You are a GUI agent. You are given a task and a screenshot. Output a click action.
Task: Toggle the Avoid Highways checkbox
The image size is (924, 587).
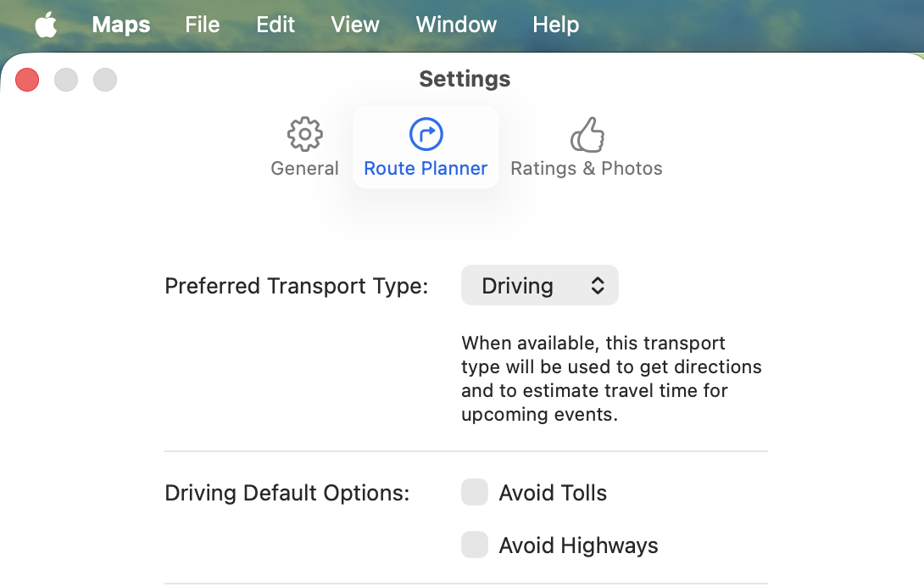click(x=475, y=545)
